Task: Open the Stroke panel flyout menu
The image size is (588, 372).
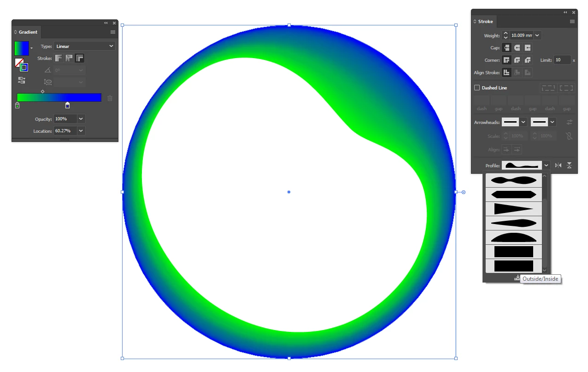Action: point(572,21)
